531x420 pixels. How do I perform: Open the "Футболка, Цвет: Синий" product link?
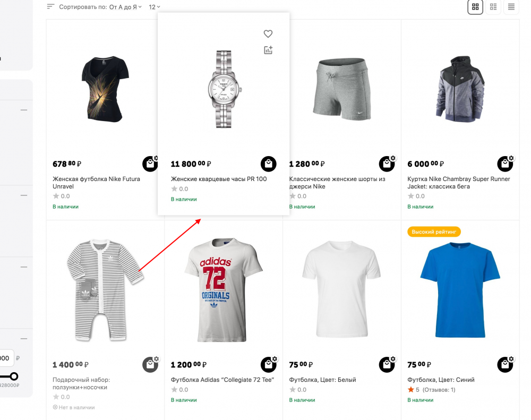441,380
